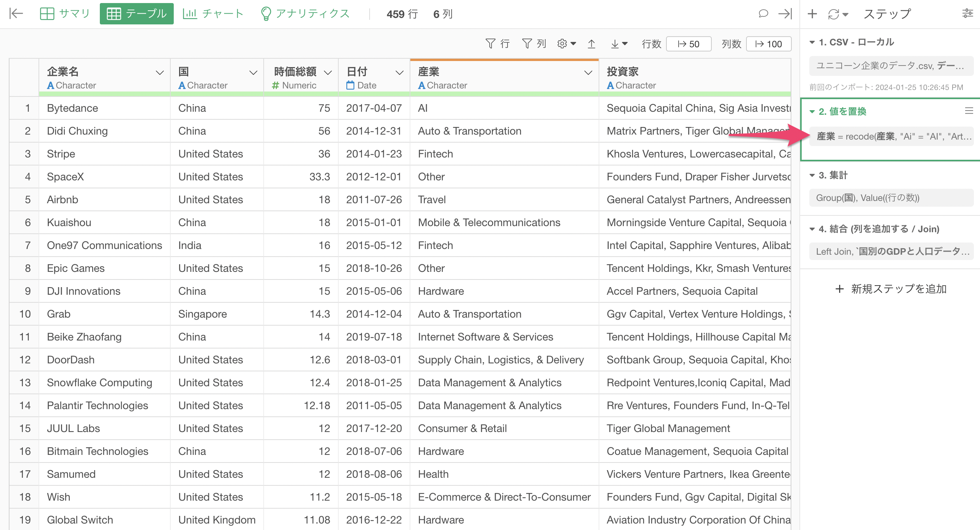Click the Singapore country cell

pos(217,314)
